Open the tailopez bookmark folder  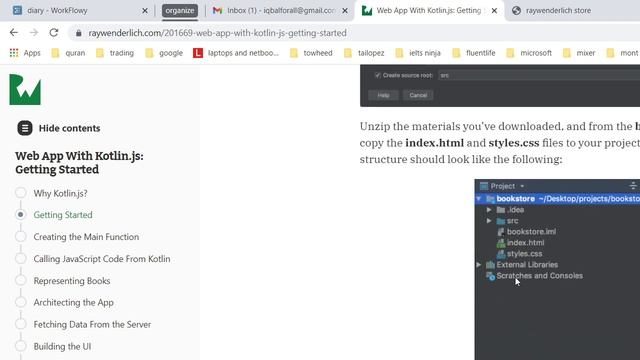364,53
